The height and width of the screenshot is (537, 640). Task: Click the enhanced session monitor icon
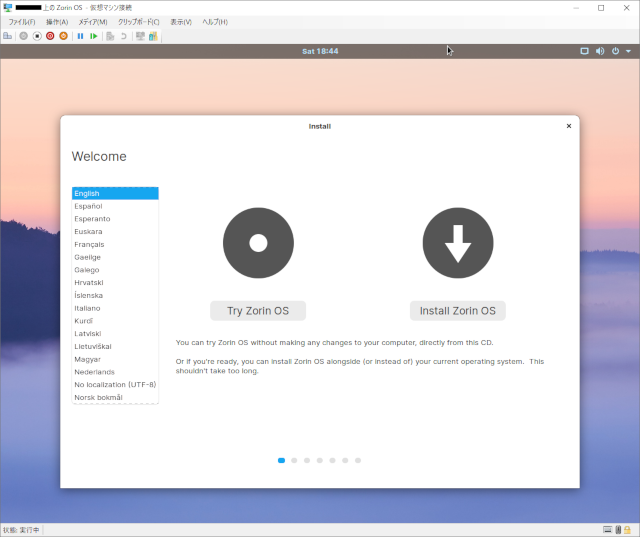(x=140, y=36)
